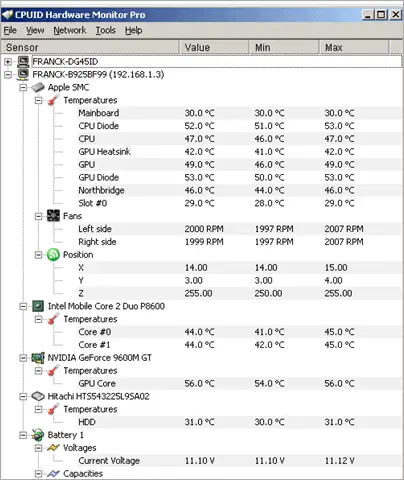The image size is (404, 480).
Task: Click the Hitachi hard drive icon
Action: click(38, 396)
